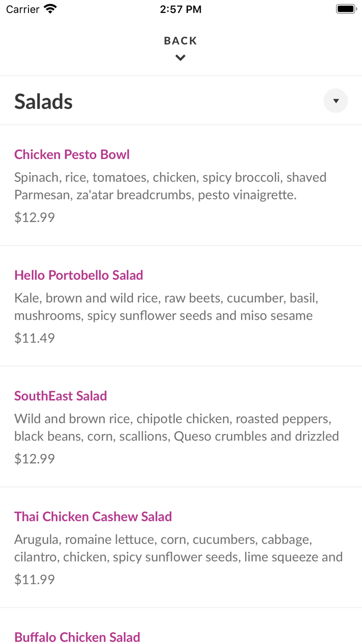Tap the Salads section header
This screenshot has width=362, height=644.
click(43, 101)
